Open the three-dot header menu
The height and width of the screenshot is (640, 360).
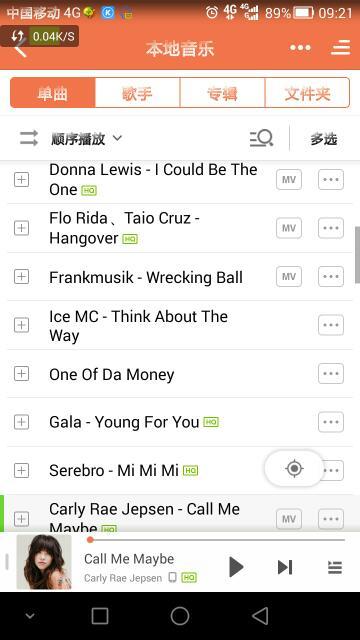(300, 48)
